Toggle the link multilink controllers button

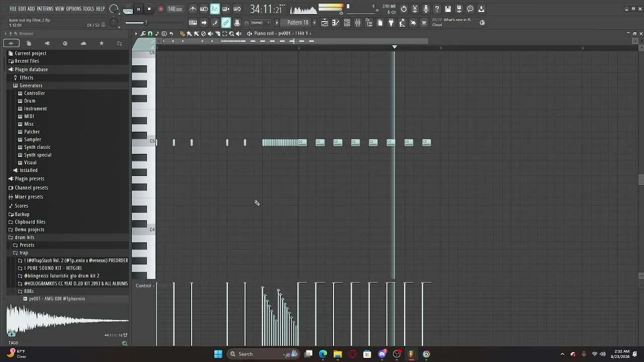pyautogui.click(x=226, y=23)
